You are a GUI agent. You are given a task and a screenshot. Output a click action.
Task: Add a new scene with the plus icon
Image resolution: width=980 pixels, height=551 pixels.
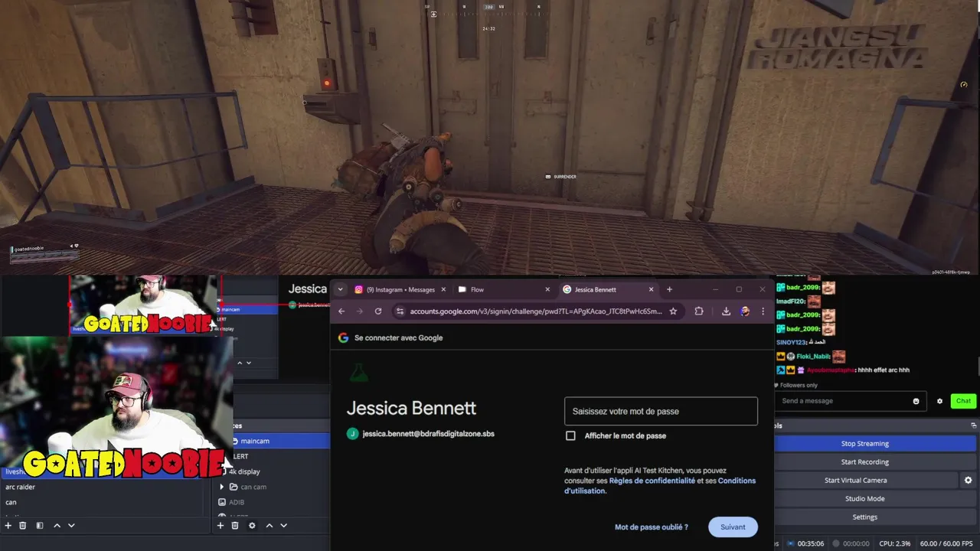coord(8,526)
